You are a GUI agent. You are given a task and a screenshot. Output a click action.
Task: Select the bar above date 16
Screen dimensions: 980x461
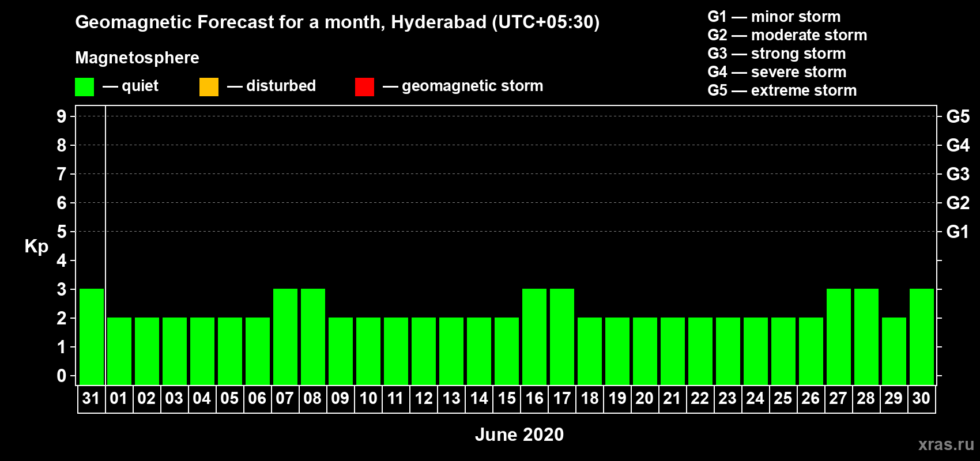pos(534,337)
